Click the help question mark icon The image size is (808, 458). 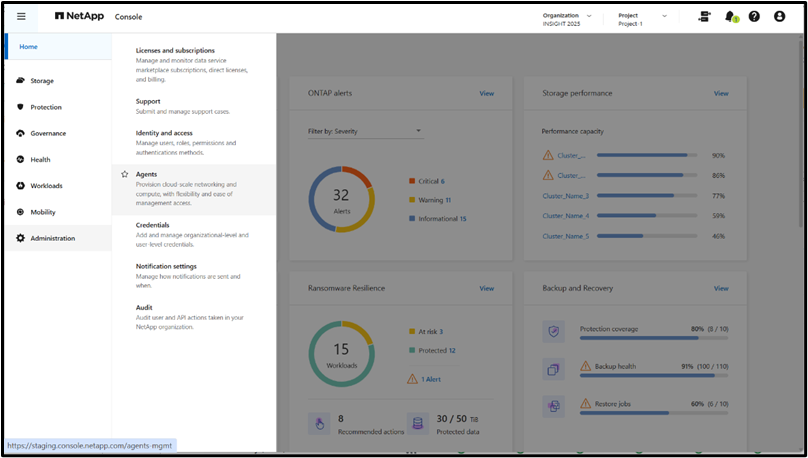pos(754,17)
